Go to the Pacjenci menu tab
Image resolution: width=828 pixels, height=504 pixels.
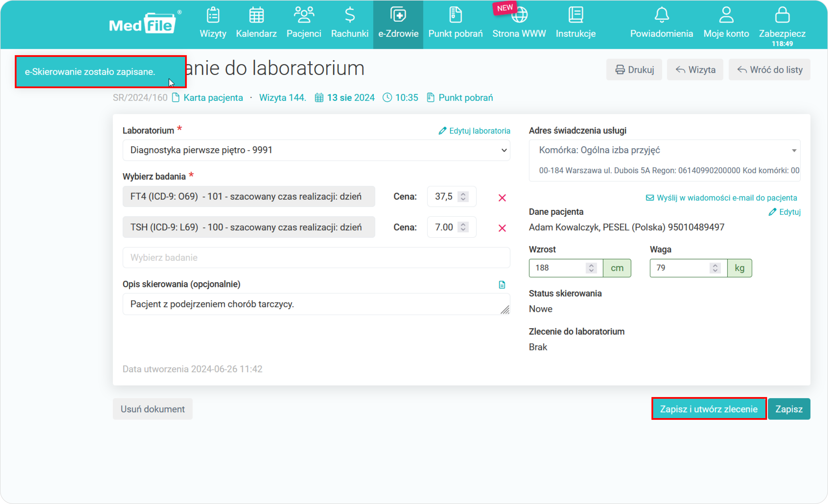(304, 24)
